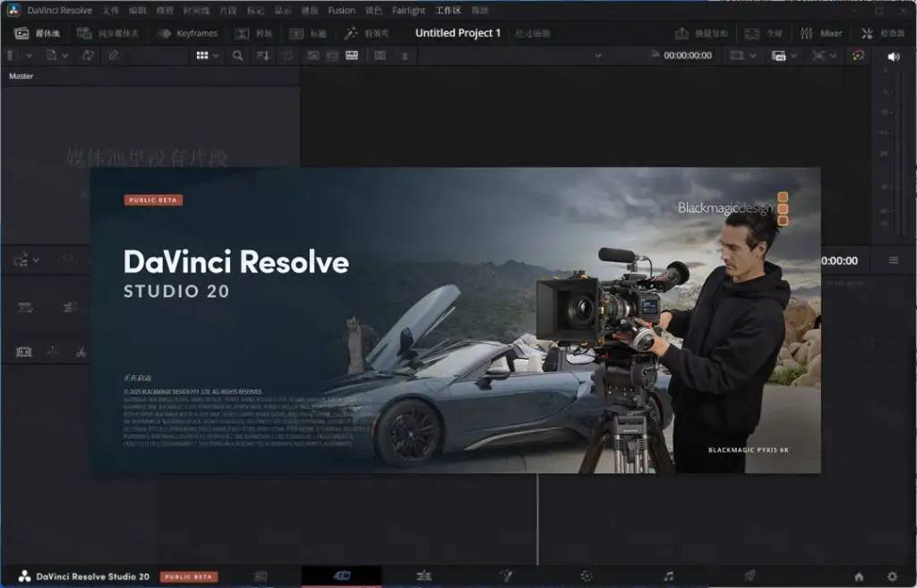Expand the bypass tools dropdown arrow
917x588 pixels.
coord(833,55)
